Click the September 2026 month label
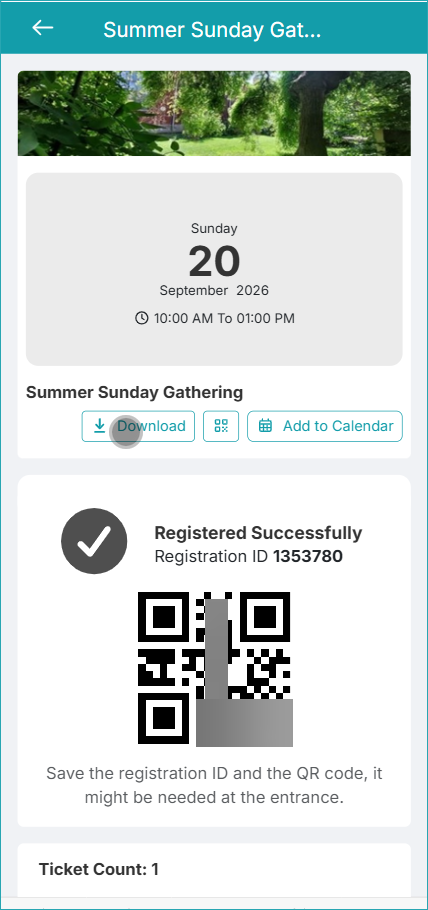 (214, 290)
